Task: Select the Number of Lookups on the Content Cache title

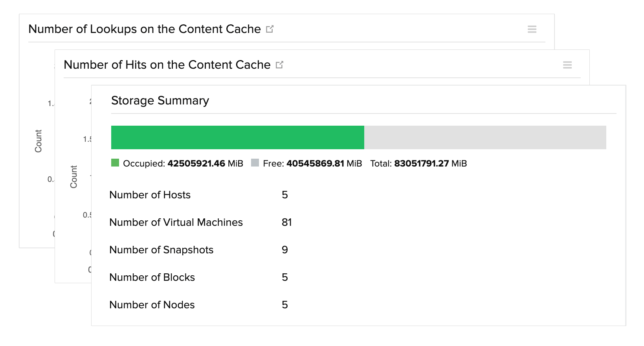Action: pos(145,29)
